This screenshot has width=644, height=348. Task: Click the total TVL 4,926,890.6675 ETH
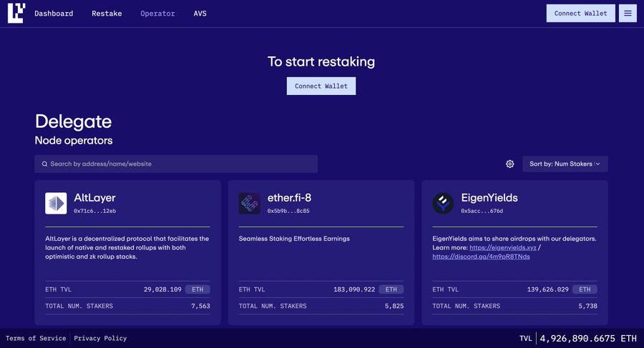(587, 339)
